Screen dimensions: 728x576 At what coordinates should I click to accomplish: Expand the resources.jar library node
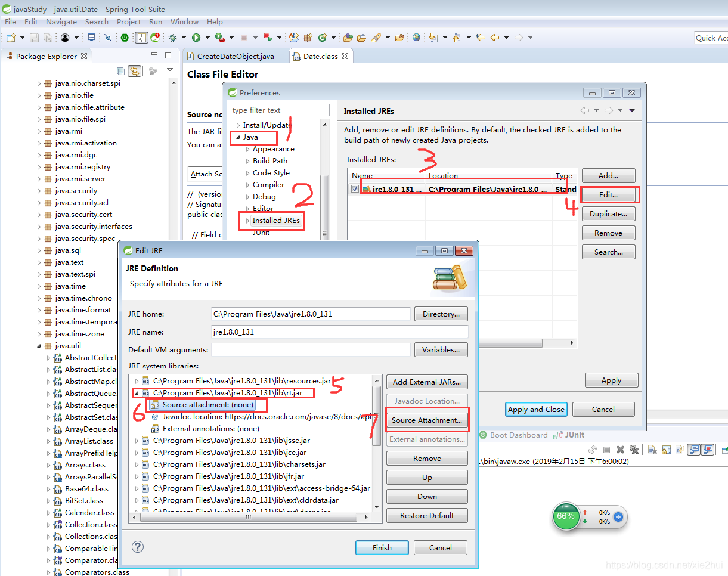tap(137, 381)
